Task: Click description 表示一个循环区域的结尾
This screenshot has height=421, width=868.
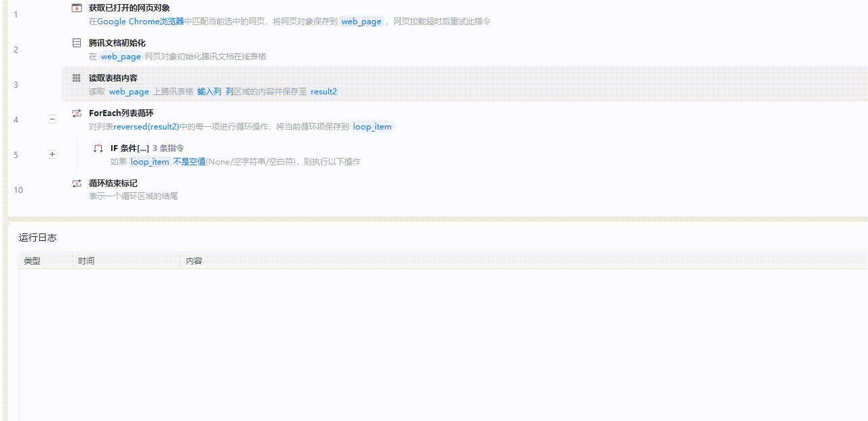Action: click(x=133, y=197)
